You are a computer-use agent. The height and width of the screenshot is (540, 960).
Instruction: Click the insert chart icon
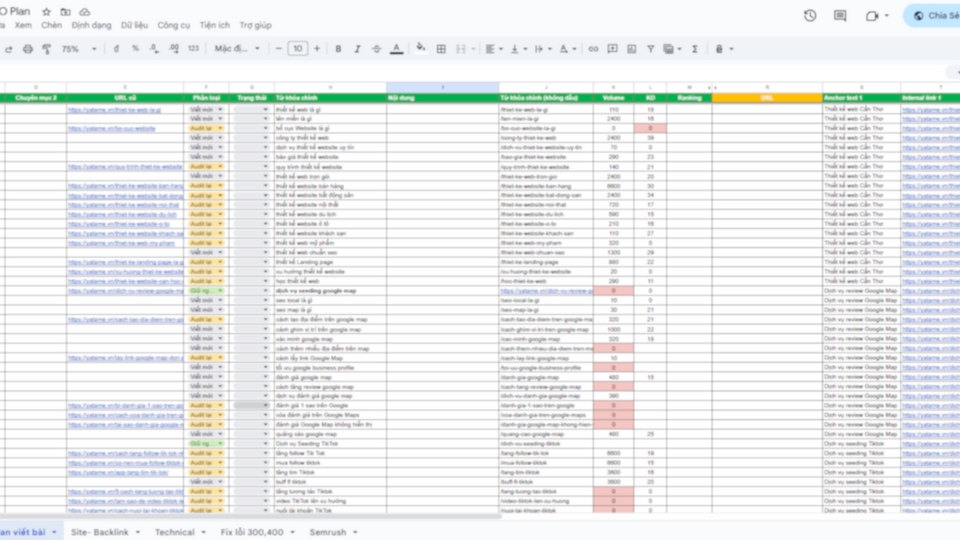click(631, 48)
